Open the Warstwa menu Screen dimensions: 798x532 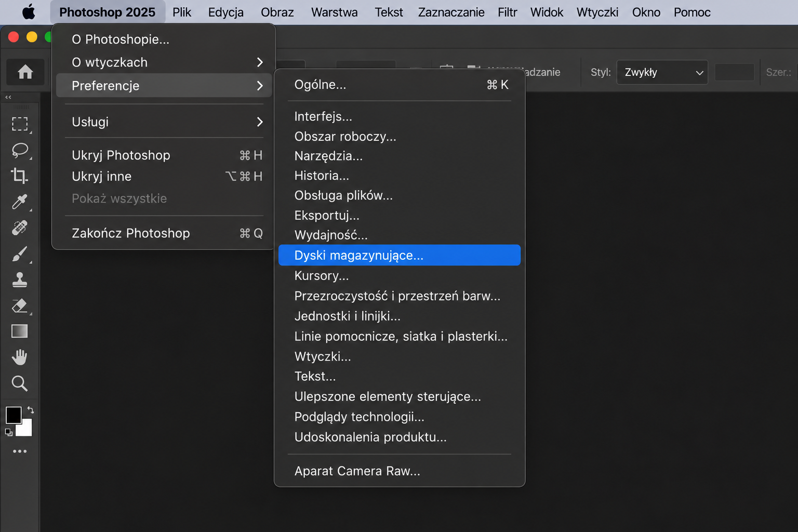tap(335, 12)
